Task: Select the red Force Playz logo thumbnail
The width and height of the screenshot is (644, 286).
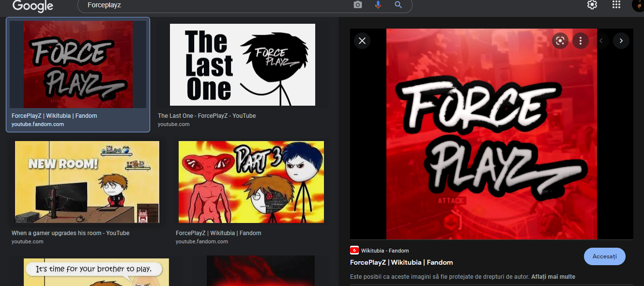Action: [x=78, y=64]
